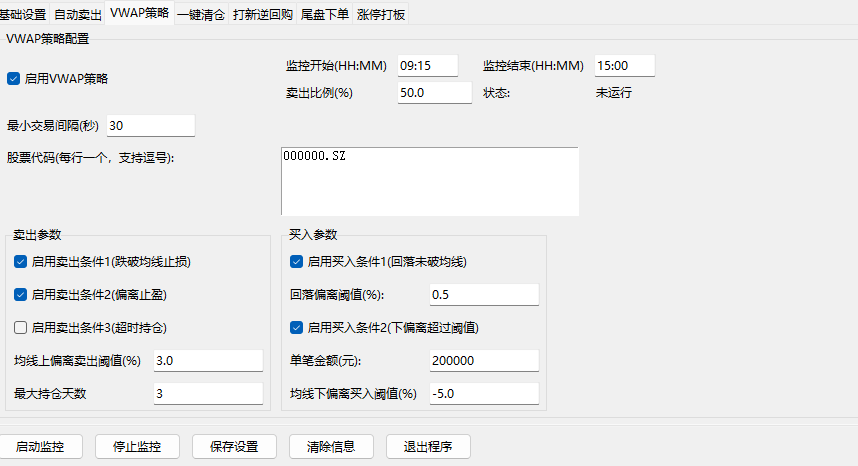This screenshot has width=858, height=466.
Task: Open the 自动卖出 tab
Action: point(78,14)
